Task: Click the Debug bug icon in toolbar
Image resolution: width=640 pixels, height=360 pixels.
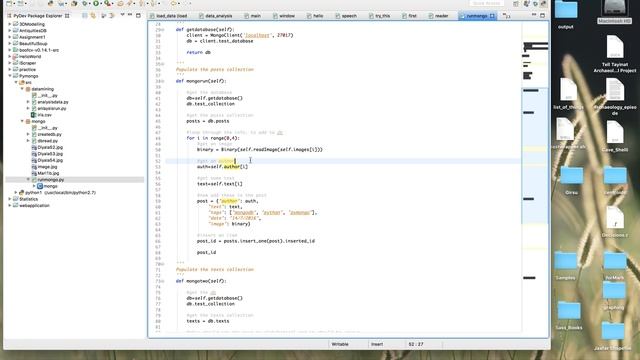Action: tap(85, 4)
